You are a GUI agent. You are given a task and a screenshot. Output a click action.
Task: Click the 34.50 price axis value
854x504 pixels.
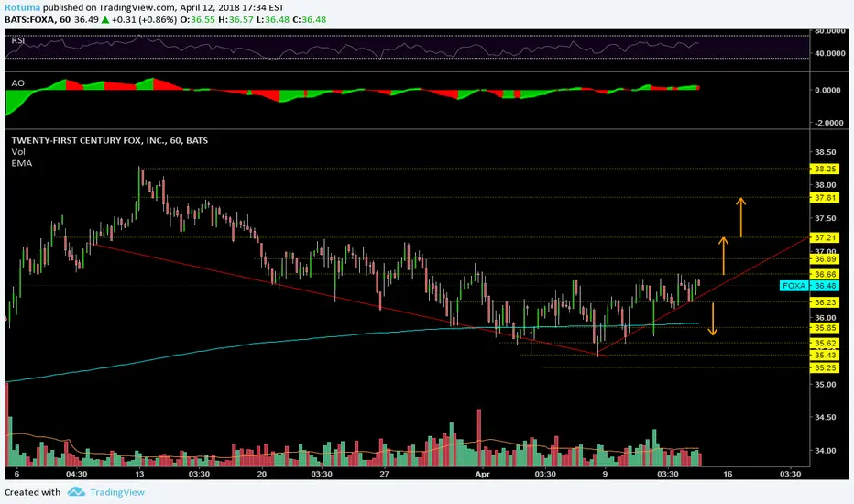click(x=825, y=417)
